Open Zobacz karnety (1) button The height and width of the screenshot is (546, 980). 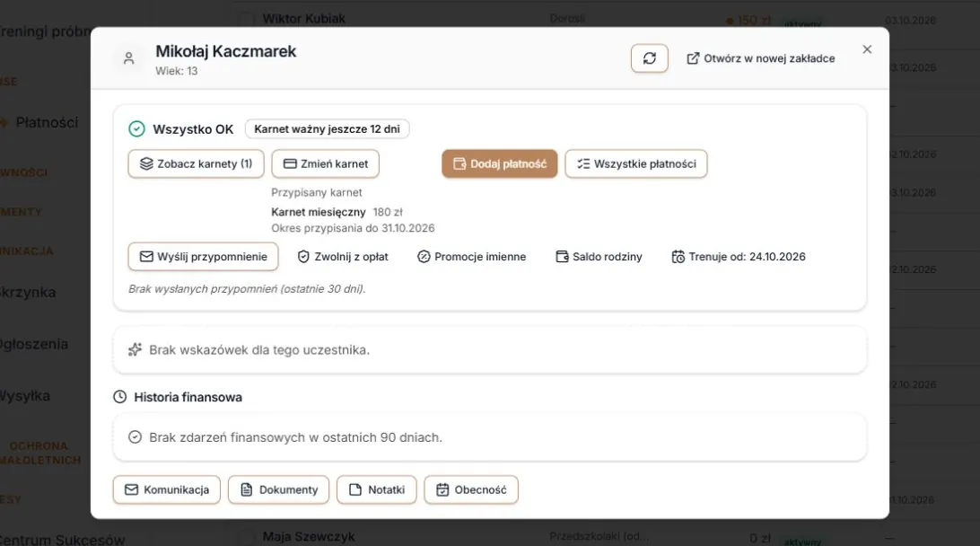[197, 163]
